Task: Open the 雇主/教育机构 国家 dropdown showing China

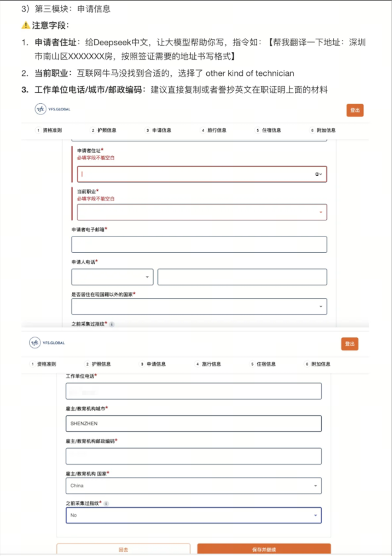Action: [x=193, y=485]
